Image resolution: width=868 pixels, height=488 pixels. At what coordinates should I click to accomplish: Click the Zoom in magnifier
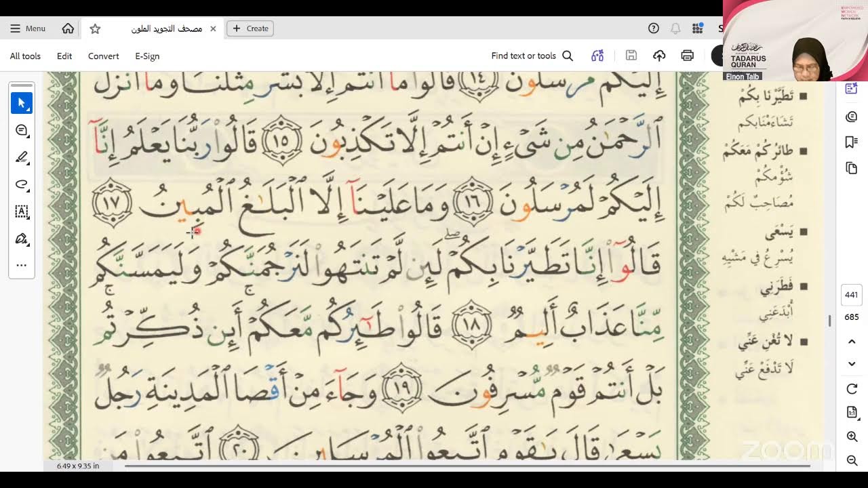(x=852, y=436)
